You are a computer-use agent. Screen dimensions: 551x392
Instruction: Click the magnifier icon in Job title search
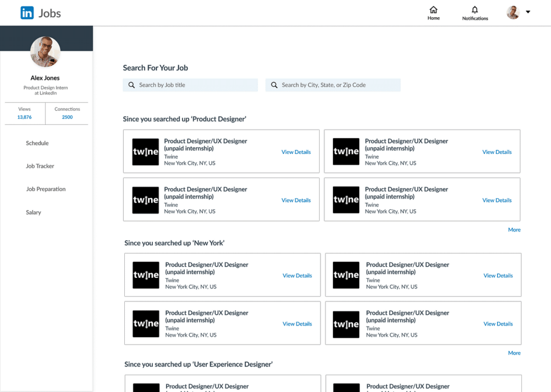click(x=131, y=85)
